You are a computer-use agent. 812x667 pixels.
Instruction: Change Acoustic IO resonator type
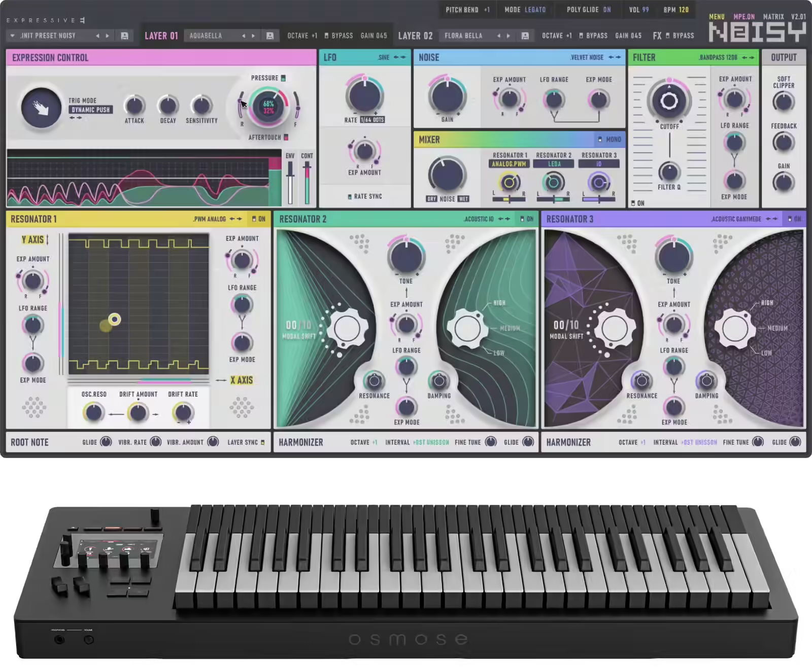click(486, 219)
